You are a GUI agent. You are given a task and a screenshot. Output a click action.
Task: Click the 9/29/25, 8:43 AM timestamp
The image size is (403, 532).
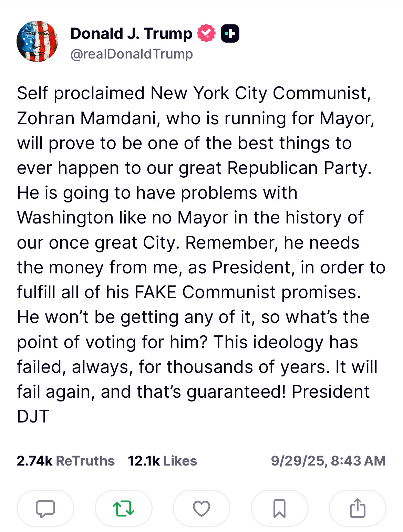point(328,461)
